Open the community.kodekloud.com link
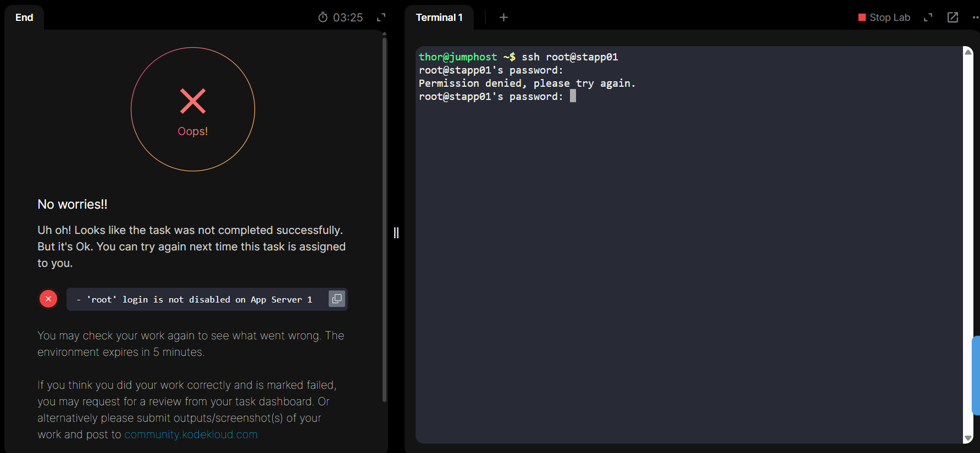The image size is (980, 453). click(x=191, y=434)
